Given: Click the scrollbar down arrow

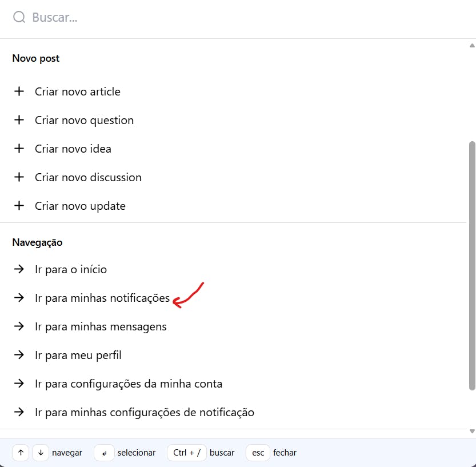Looking at the screenshot, I should (x=472, y=432).
